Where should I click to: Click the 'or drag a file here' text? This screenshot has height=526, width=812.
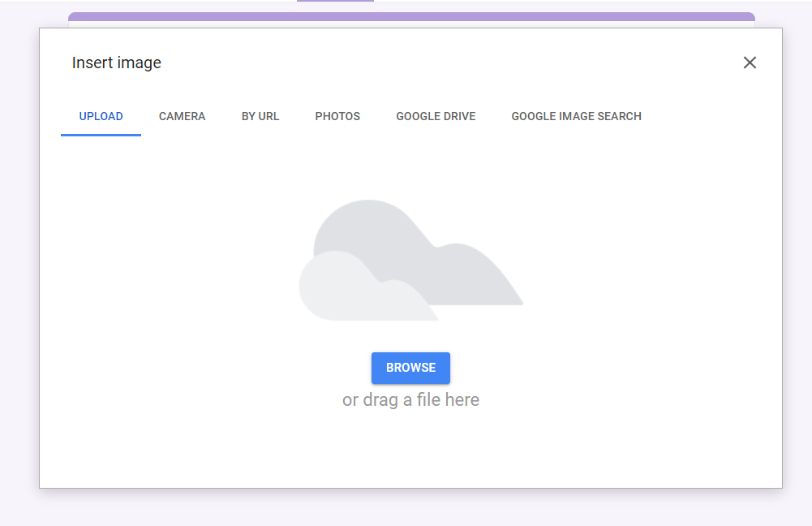410,399
